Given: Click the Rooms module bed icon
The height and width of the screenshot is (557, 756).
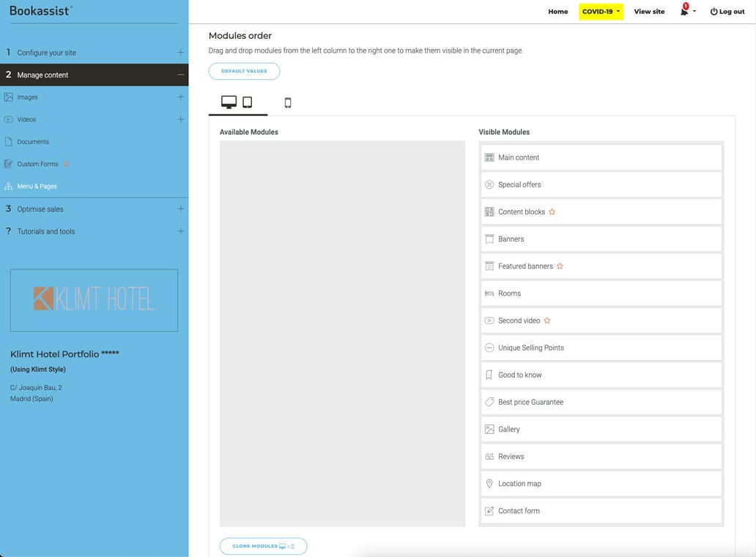Looking at the screenshot, I should [489, 293].
